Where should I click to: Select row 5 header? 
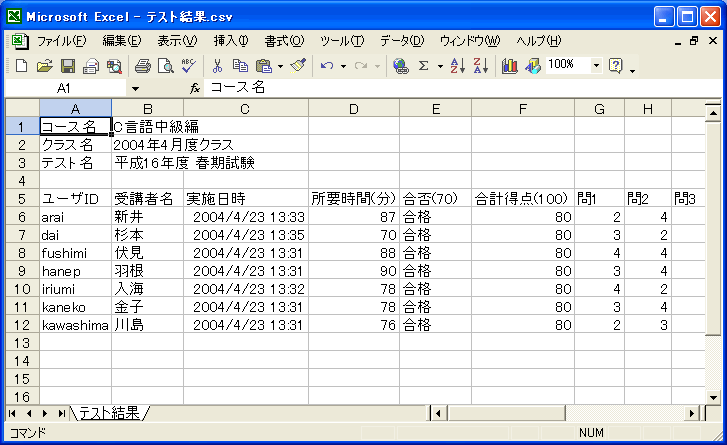pos(22,199)
